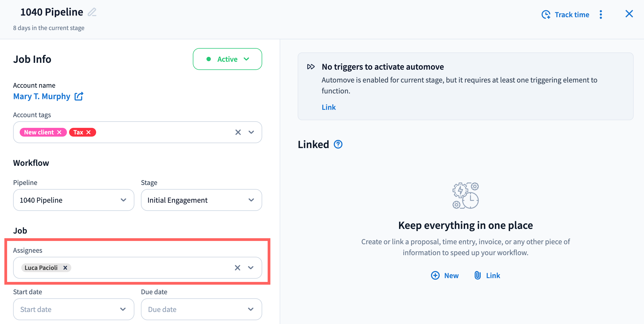
Task: Click the Linked help question mark icon
Action: [x=338, y=144]
